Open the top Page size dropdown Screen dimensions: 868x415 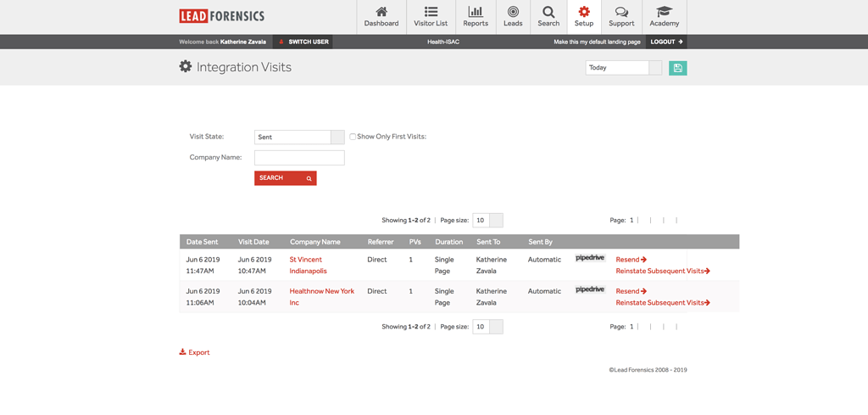click(487, 220)
